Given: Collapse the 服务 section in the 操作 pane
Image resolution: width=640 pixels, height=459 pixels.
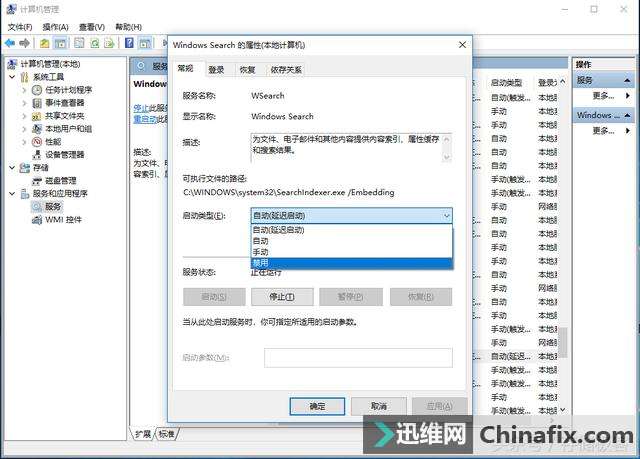Looking at the screenshot, I should [x=627, y=80].
